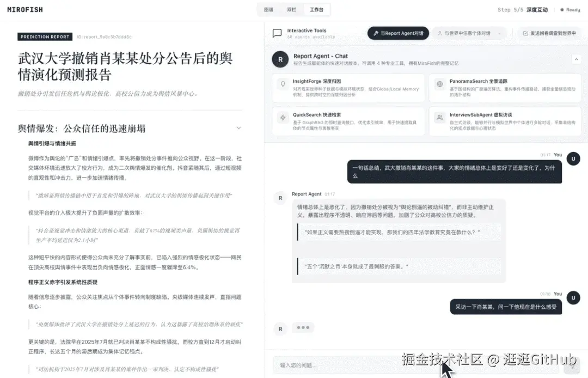588x378 pixels.
Task: Select the 工作台 tab
Action: (x=317, y=9)
